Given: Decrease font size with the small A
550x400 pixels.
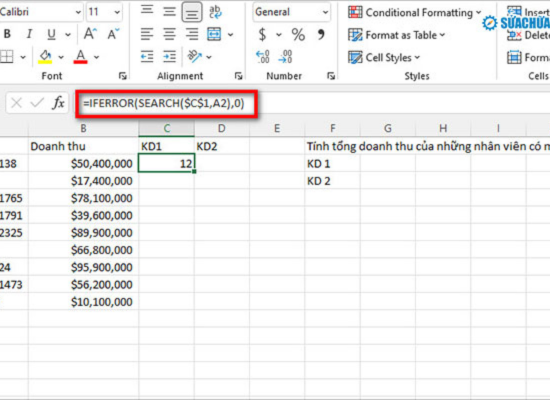Looking at the screenshot, I should click(x=113, y=34).
